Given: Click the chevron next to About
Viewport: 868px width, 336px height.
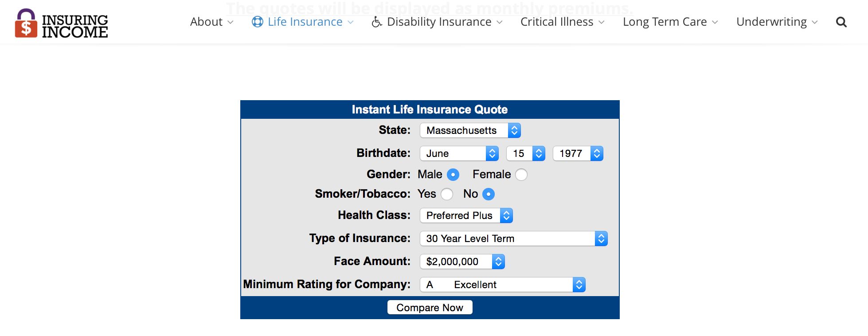Looking at the screenshot, I should 230,22.
